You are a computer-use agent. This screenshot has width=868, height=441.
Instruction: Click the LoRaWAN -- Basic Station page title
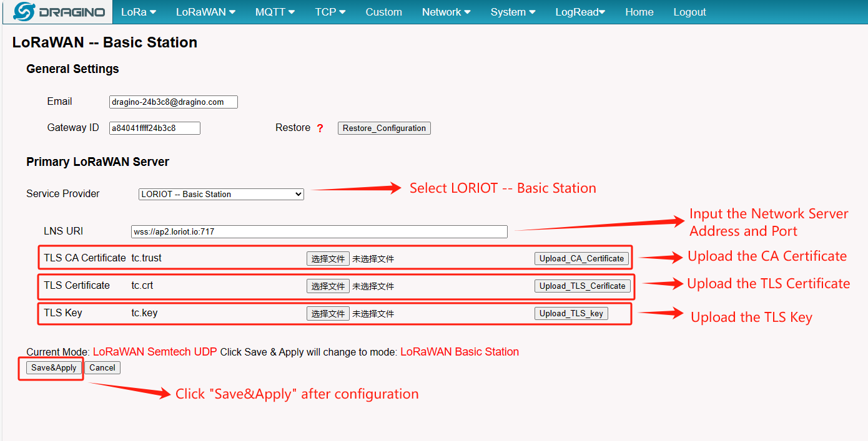pos(105,42)
